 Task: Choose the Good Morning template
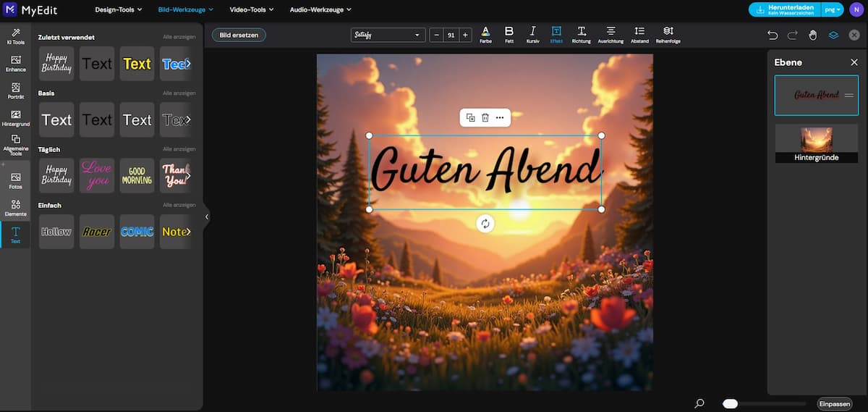click(x=137, y=175)
